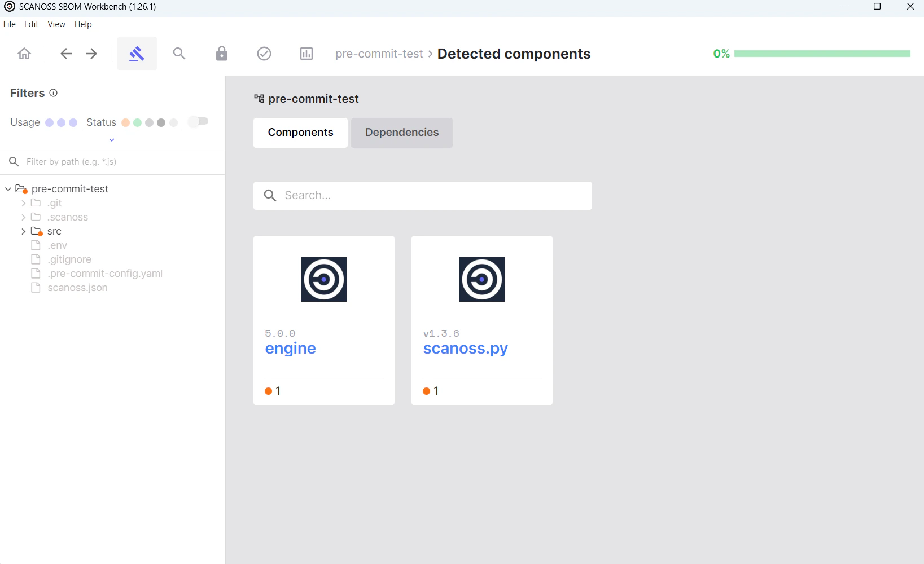The width and height of the screenshot is (924, 564).
Task: Select the green Status filter dot
Action: (137, 122)
